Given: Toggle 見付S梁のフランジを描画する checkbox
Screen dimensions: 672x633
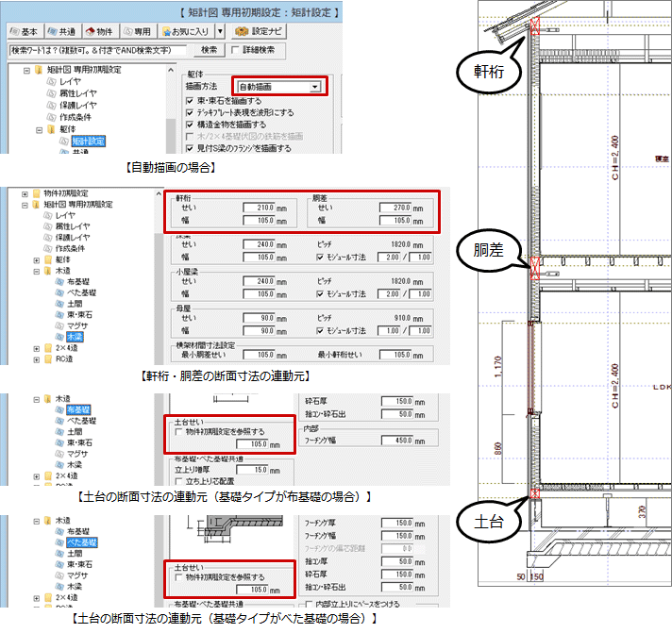Looking at the screenshot, I should coord(190,149).
